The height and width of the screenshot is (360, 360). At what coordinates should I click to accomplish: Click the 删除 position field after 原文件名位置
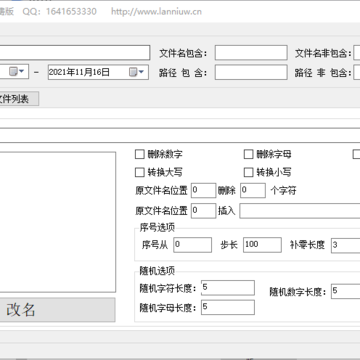coord(204,191)
